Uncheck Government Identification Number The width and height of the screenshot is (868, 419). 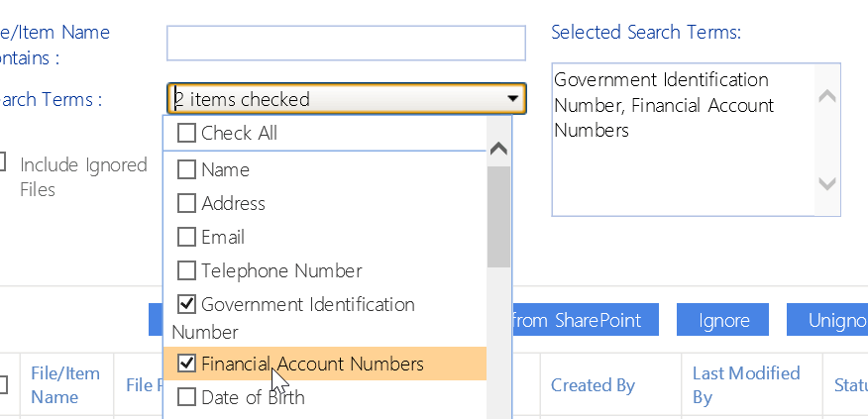[186, 304]
